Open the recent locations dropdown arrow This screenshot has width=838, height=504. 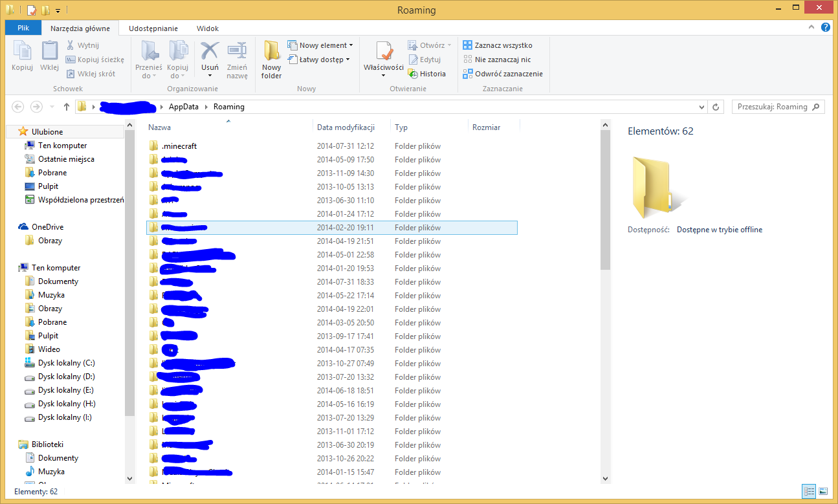point(51,107)
